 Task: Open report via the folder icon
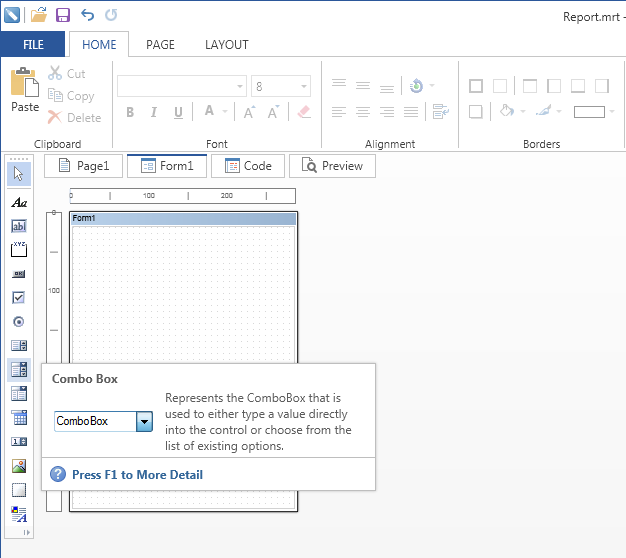click(x=39, y=15)
